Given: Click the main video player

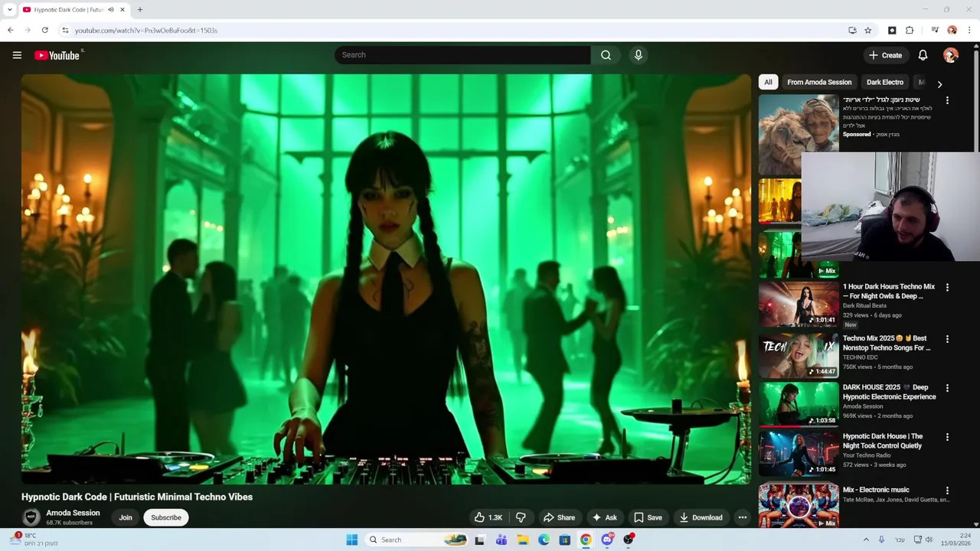Looking at the screenshot, I should tap(386, 279).
